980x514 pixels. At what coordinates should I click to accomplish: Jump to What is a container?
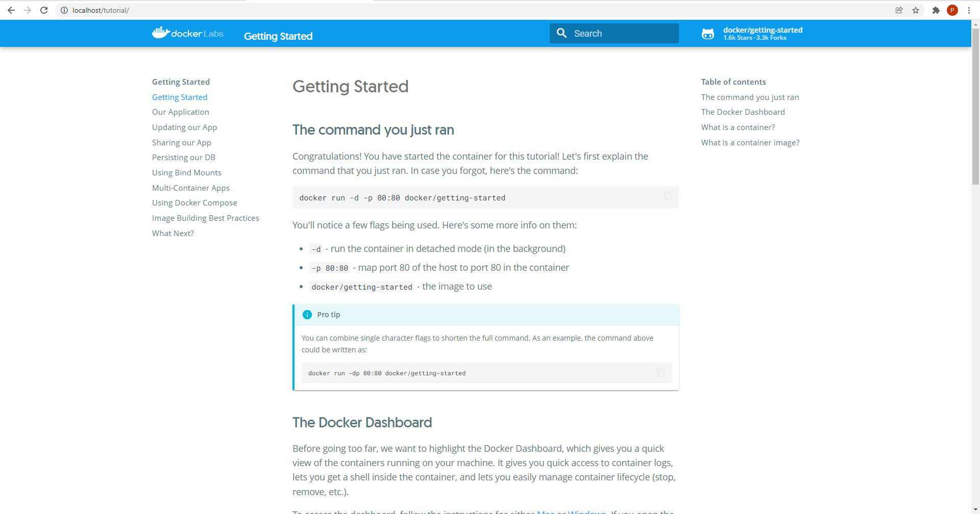click(738, 127)
